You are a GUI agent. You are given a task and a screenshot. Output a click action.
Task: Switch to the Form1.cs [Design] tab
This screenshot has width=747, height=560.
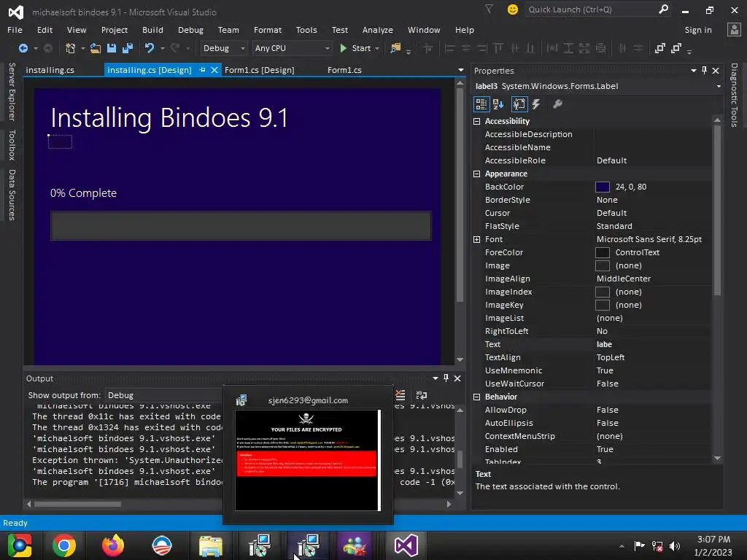pos(259,70)
